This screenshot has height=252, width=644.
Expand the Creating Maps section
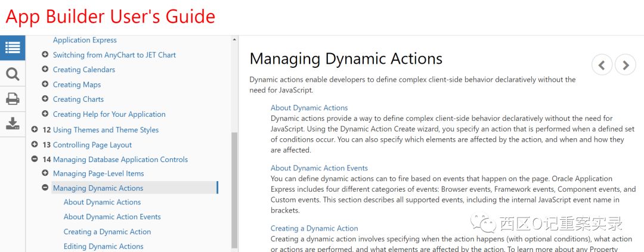pyautogui.click(x=45, y=85)
